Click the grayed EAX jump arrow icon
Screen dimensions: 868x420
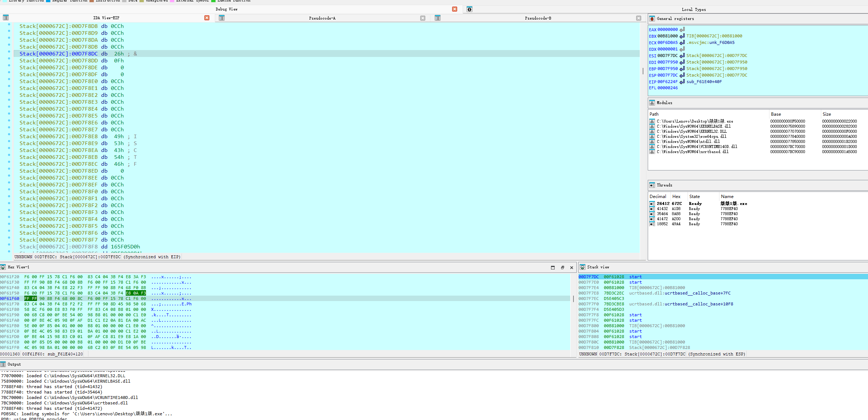click(x=682, y=29)
